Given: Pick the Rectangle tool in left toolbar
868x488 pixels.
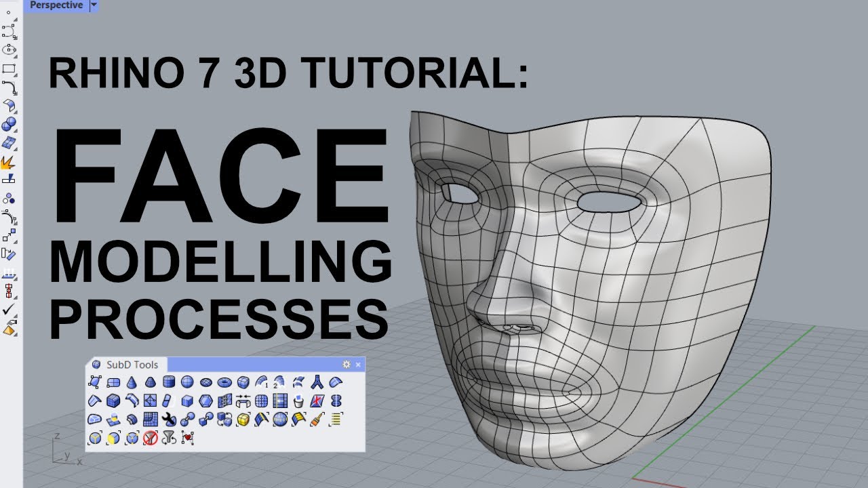Looking at the screenshot, I should [9, 68].
